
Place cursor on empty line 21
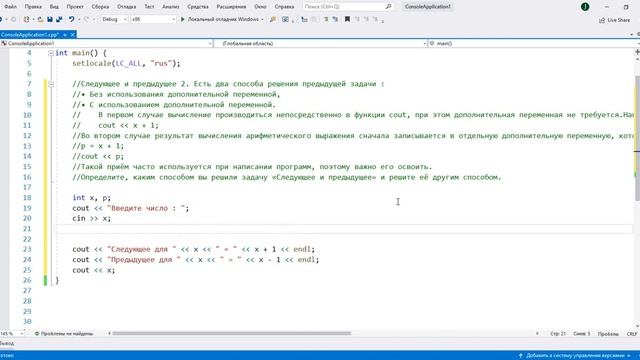tap(344, 229)
